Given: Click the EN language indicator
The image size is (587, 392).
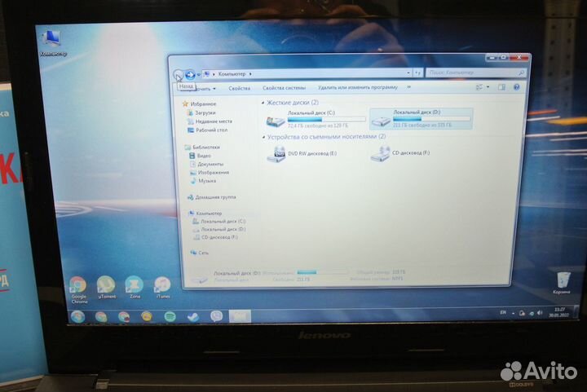Looking at the screenshot, I should [x=503, y=312].
